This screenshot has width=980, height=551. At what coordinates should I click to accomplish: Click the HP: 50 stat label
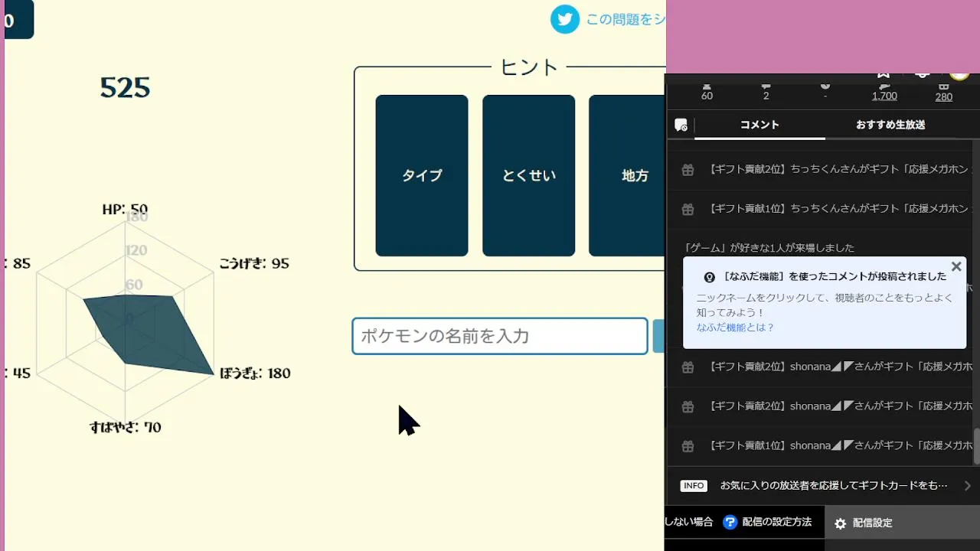coord(125,210)
